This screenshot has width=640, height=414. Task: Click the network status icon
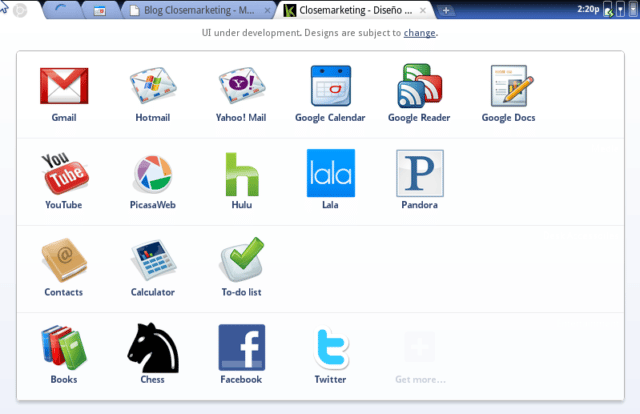tap(620, 9)
